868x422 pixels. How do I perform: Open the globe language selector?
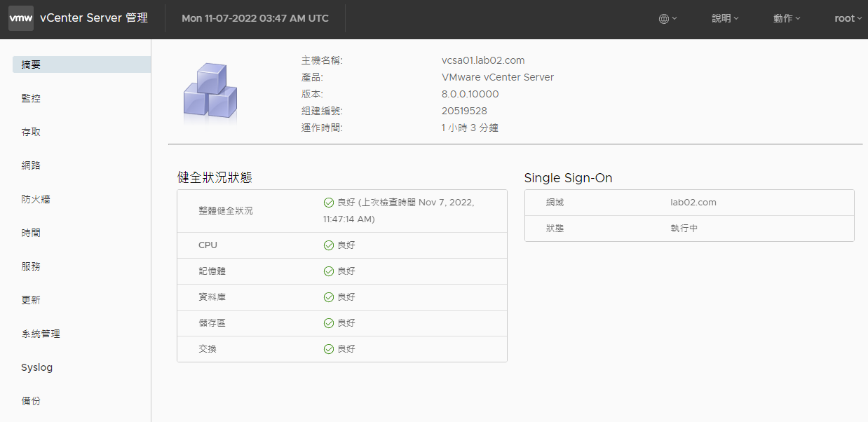coord(667,19)
